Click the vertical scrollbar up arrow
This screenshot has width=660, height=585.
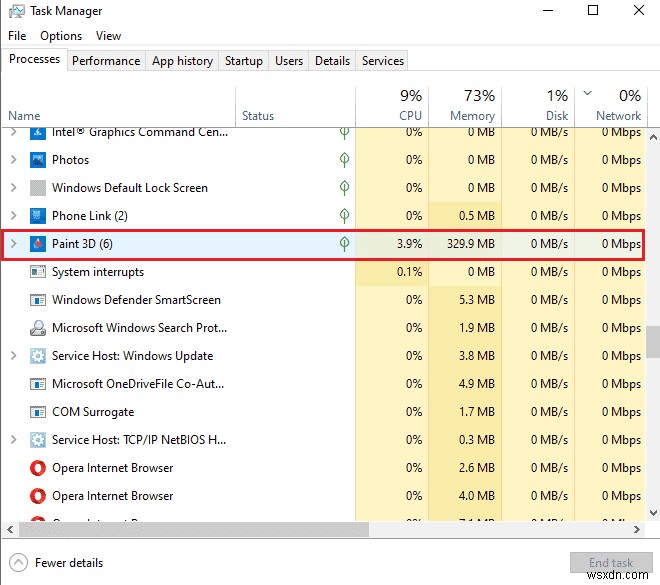[653, 137]
